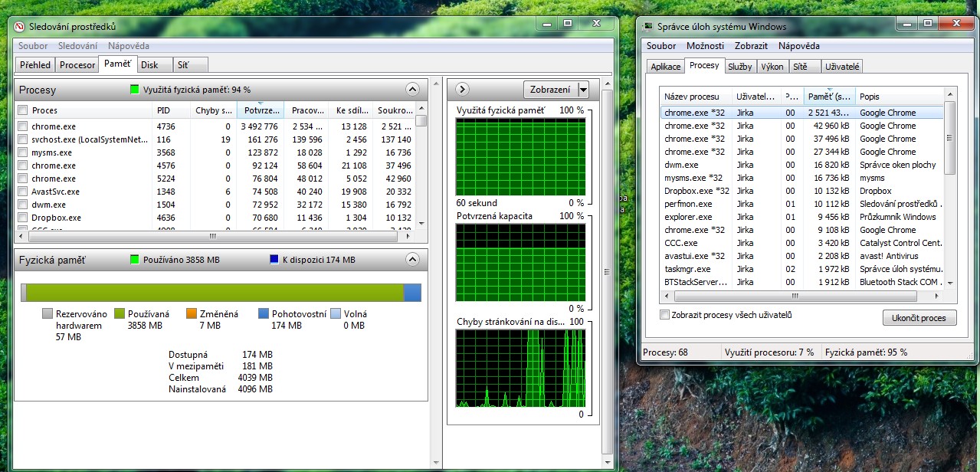Switch to Výkon tab in Task Manager

point(772,67)
